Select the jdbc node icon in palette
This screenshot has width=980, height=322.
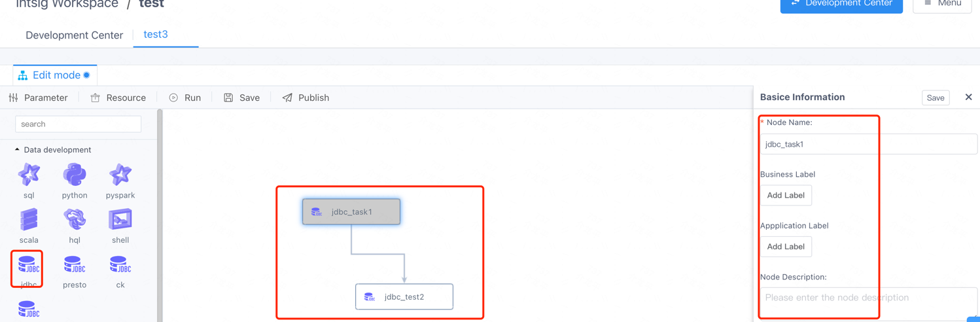click(x=28, y=265)
